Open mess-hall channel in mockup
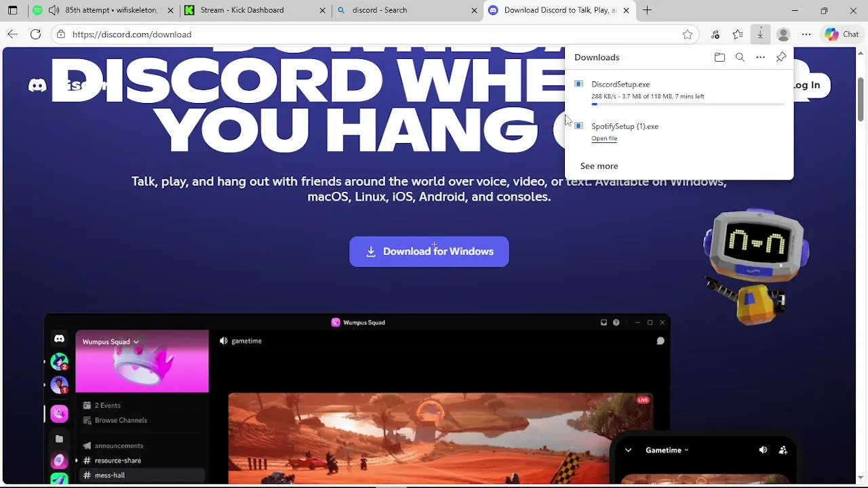This screenshot has height=488, width=868. 142,475
